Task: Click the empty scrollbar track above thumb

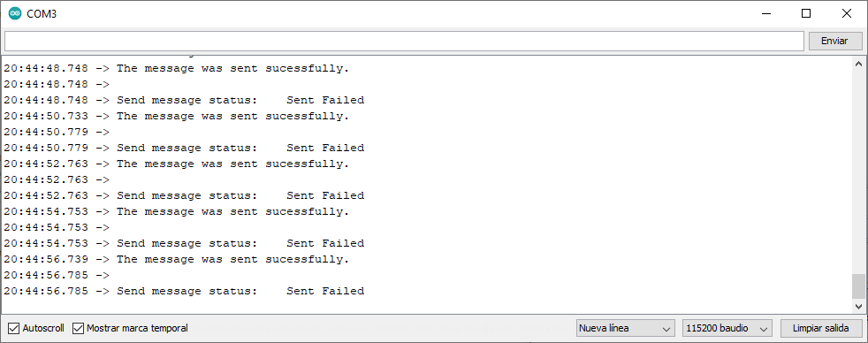Action: (x=858, y=171)
